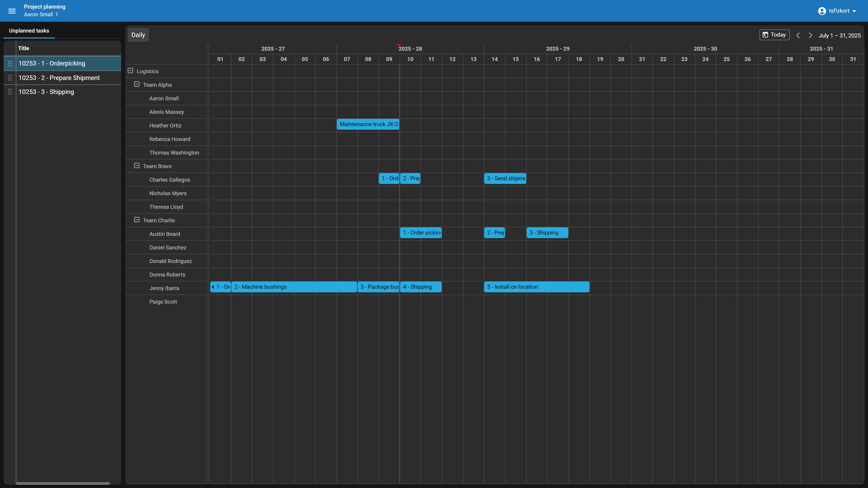Open Charles Gallegos' 2 - Prep task bar
868x488 pixels.
pos(410,178)
